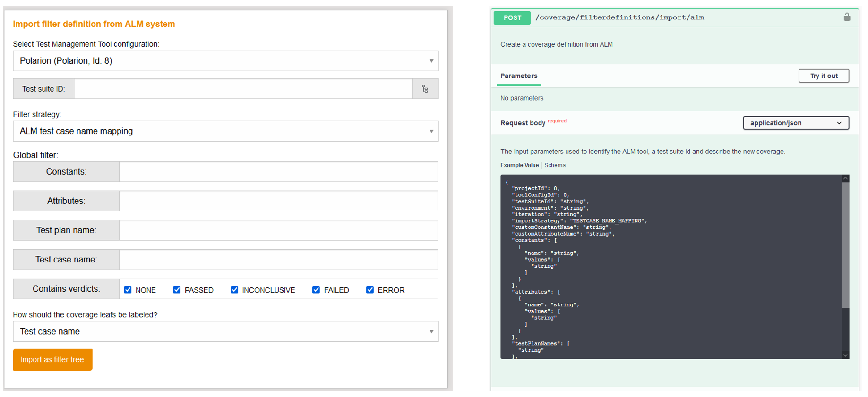The height and width of the screenshot is (397, 868).
Task: Click the Test suite ID input field
Action: 243,89
